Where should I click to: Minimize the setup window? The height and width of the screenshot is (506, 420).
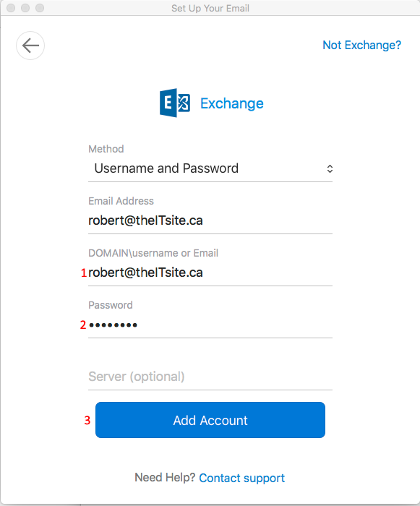[x=25, y=8]
